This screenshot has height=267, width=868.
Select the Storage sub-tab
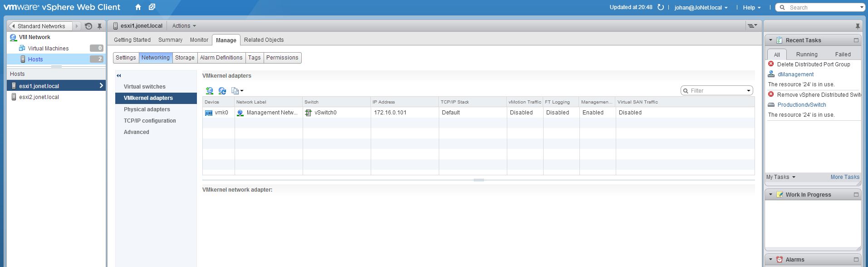coord(185,58)
